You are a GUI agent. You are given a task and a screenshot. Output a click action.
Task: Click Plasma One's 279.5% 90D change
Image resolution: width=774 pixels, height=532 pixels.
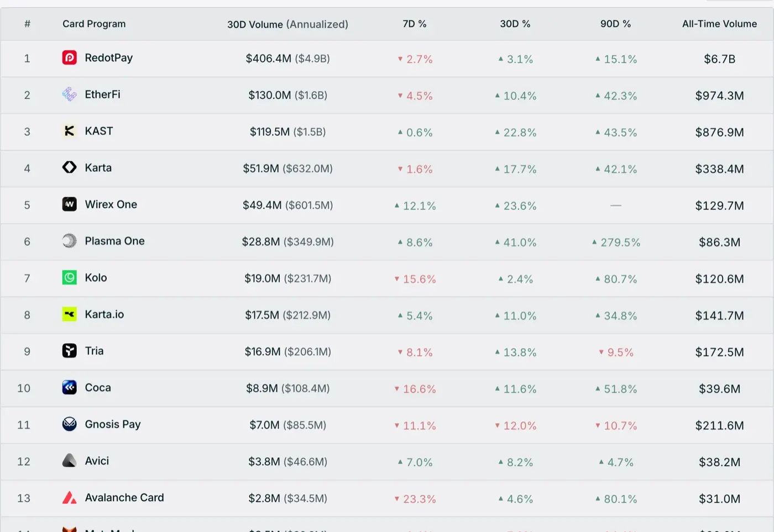click(x=616, y=243)
